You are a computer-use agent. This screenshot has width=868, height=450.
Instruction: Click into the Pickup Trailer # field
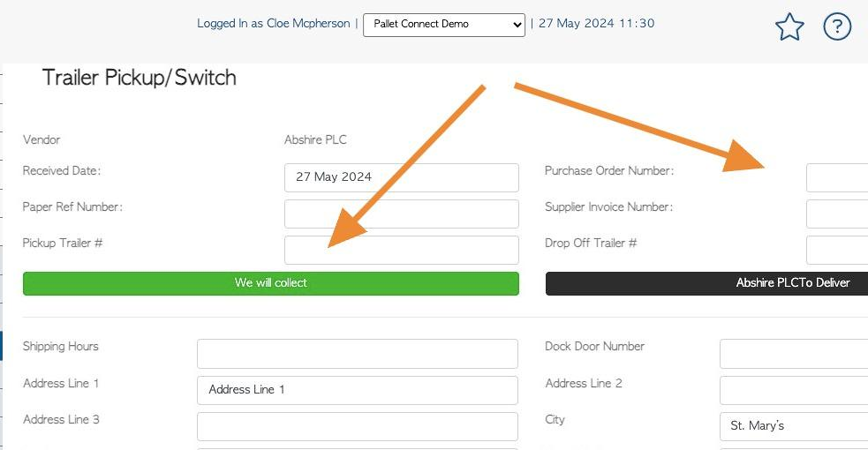point(402,250)
